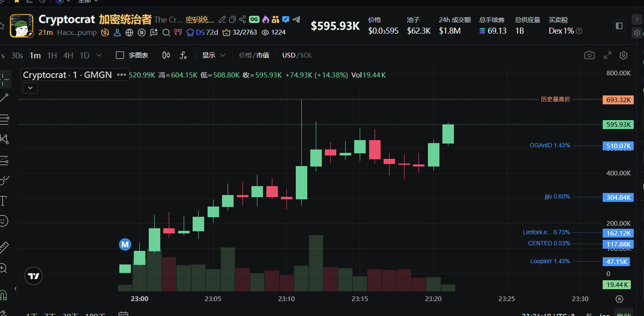Click the Limfork.e... 0.73% label
644x316 pixels.
pos(546,232)
